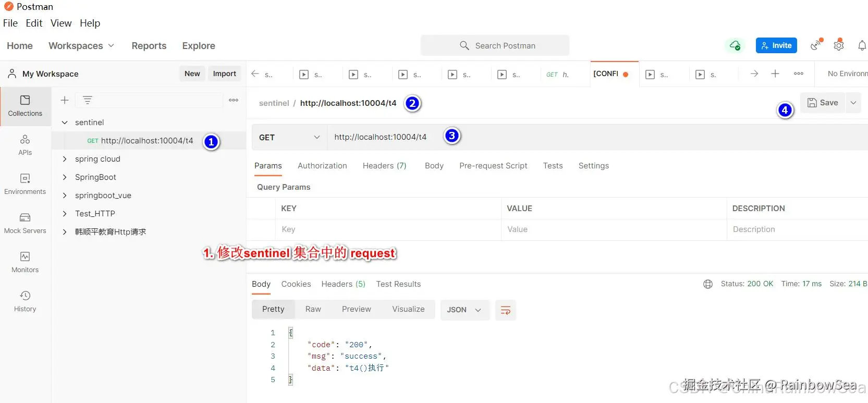Switch to the Headers (7) request tab

(384, 166)
